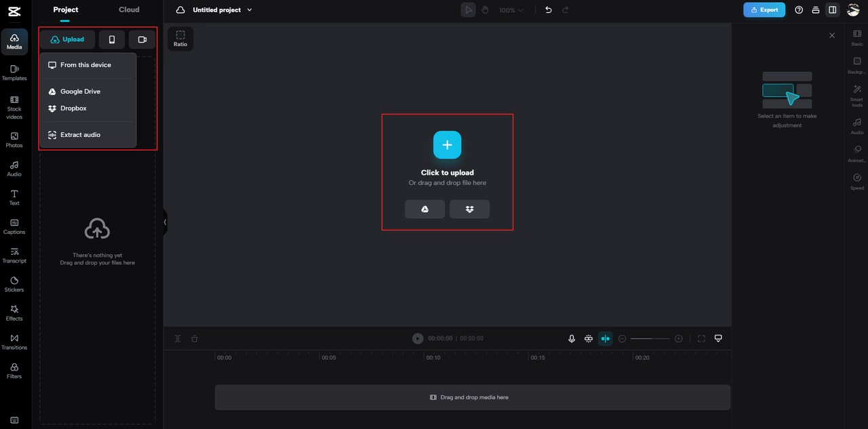Open the Speed properties tab
868x429 pixels.
coord(857,182)
